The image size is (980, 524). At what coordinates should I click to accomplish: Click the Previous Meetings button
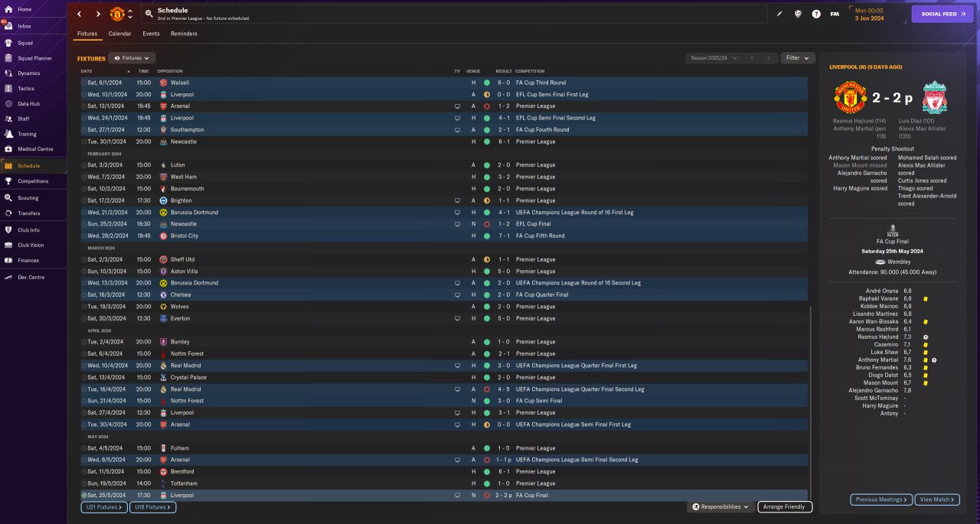pos(881,500)
